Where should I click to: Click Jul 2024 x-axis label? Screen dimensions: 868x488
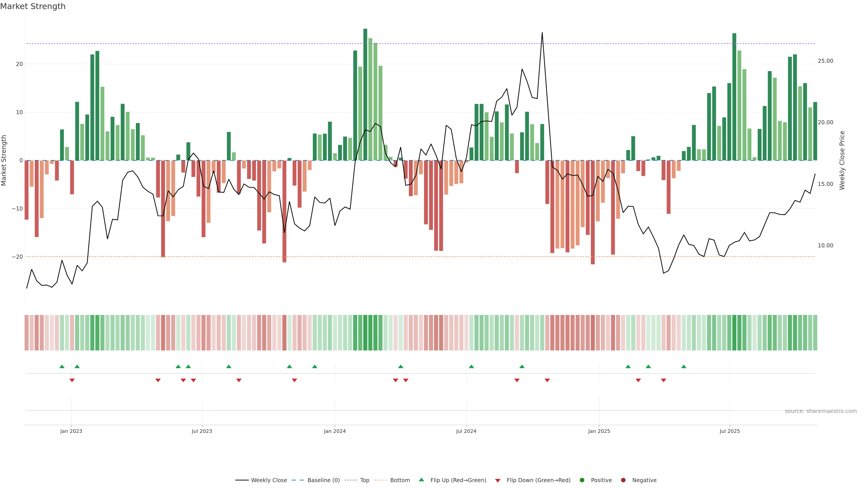[x=466, y=431]
